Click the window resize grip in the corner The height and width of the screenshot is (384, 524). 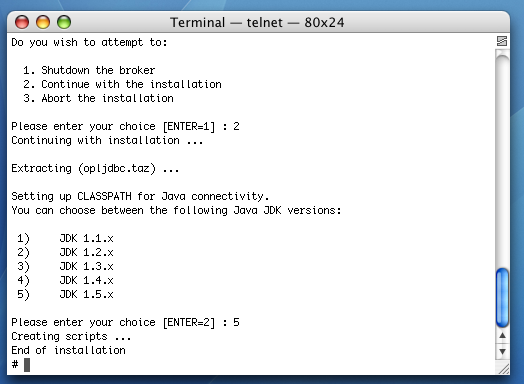point(503,368)
